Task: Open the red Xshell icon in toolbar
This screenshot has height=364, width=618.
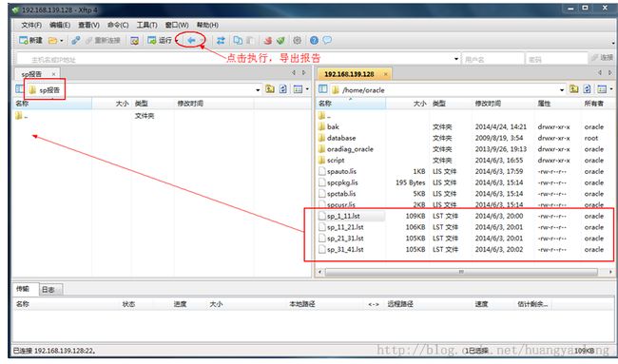Action: click(x=268, y=40)
